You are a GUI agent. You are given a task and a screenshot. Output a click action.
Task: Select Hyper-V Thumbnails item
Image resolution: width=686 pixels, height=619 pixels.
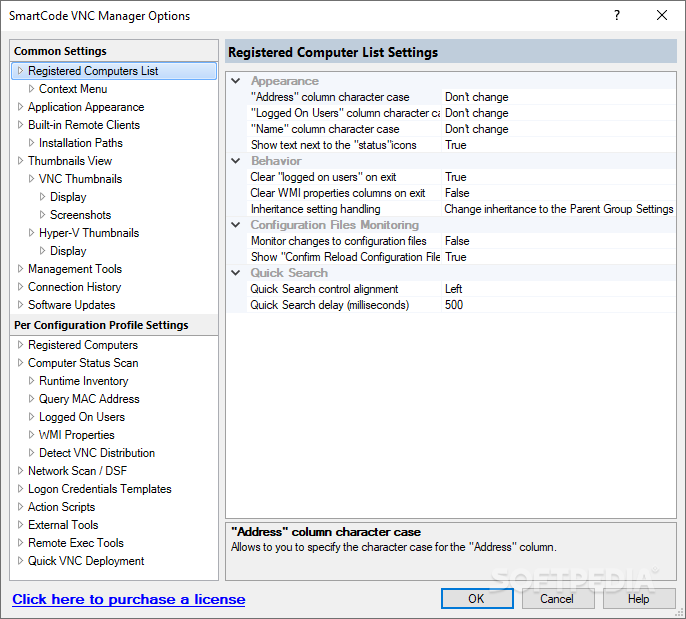tap(89, 233)
